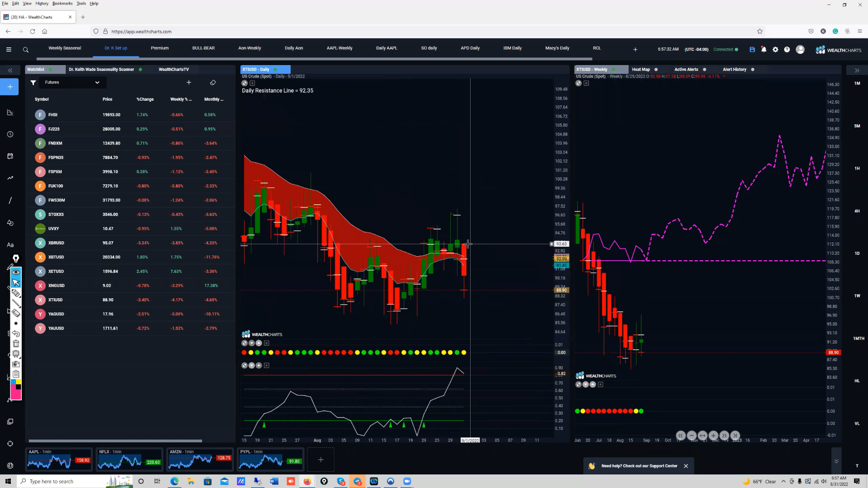Expand the plus on XTIUSD Daily chart header

[x=252, y=83]
